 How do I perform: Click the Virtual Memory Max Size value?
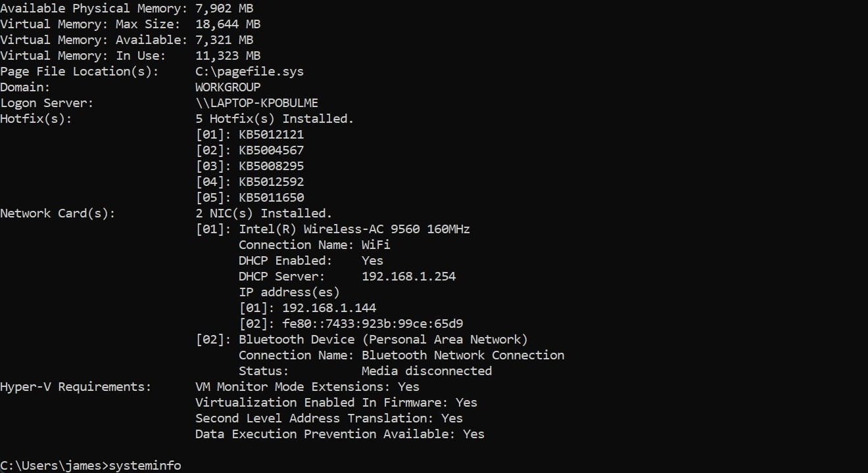[x=228, y=24]
